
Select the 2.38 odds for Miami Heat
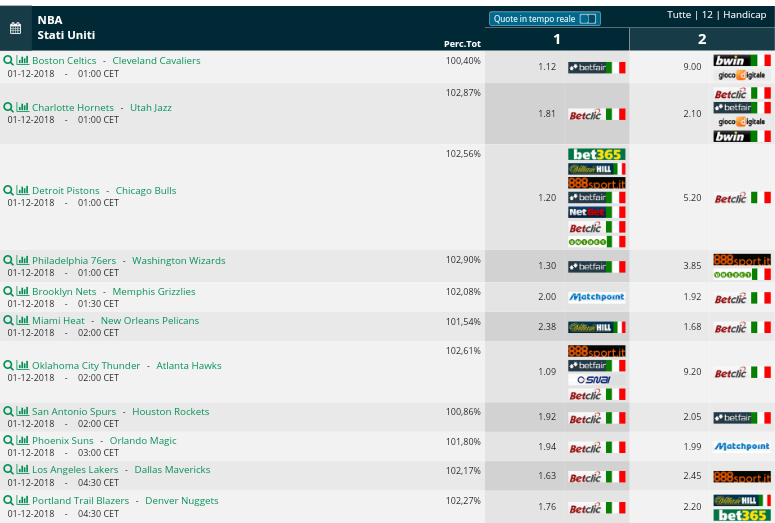click(547, 327)
